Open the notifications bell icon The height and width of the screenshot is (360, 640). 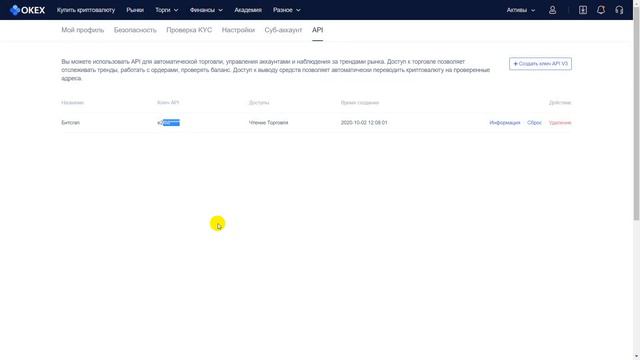click(x=601, y=10)
